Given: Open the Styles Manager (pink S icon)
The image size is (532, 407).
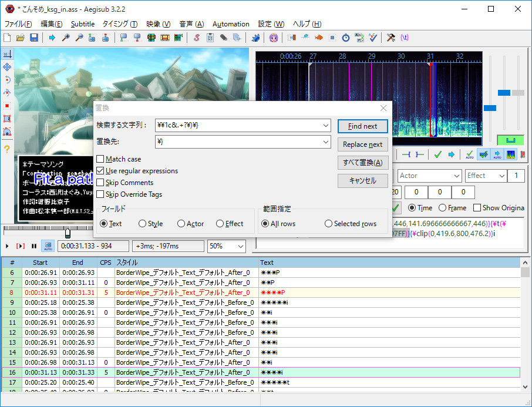Looking at the screenshot, I should click(197, 38).
